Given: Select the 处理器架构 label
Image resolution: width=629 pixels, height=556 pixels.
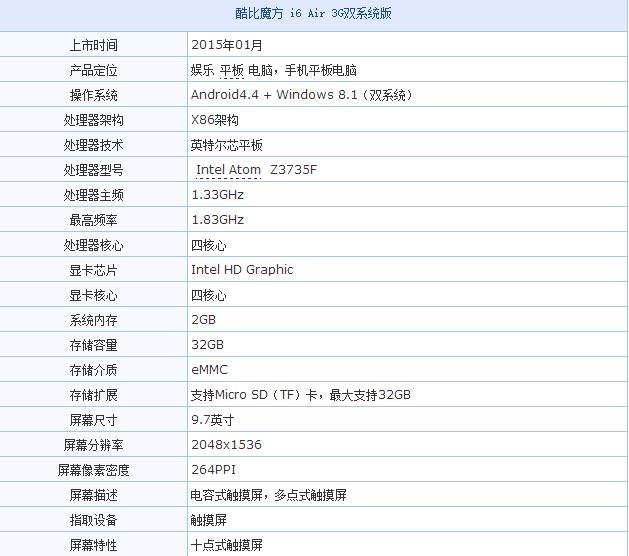Looking at the screenshot, I should (93, 120).
